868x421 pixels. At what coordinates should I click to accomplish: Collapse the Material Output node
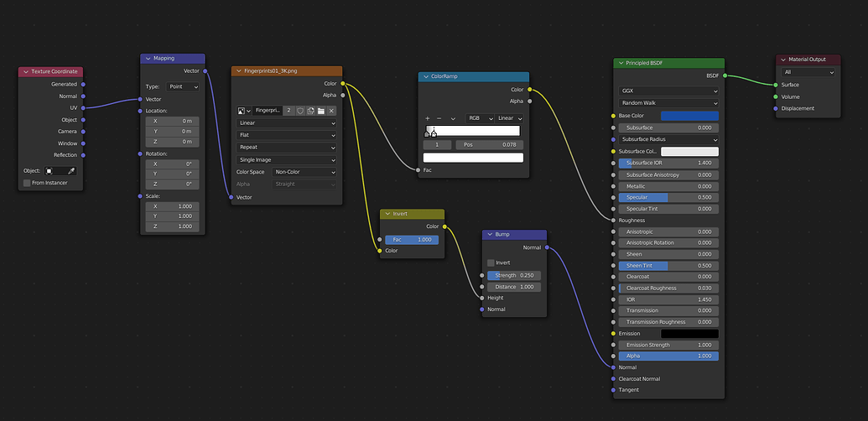point(782,60)
